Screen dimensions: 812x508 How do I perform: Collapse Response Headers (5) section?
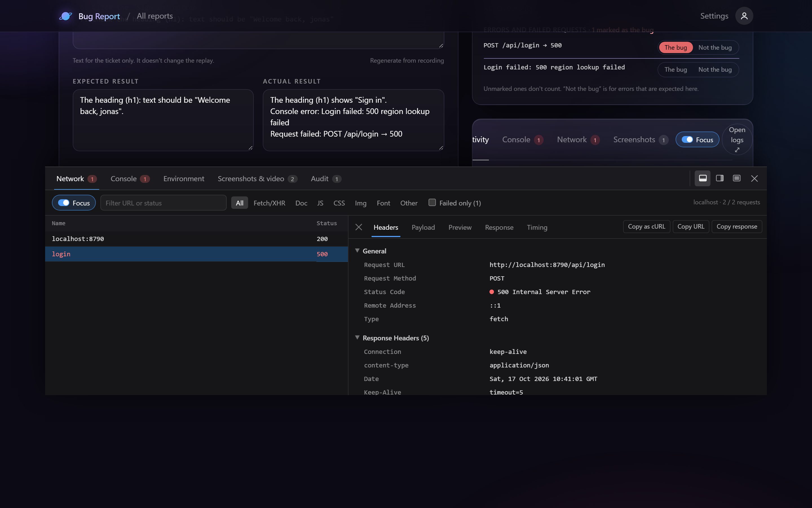357,338
